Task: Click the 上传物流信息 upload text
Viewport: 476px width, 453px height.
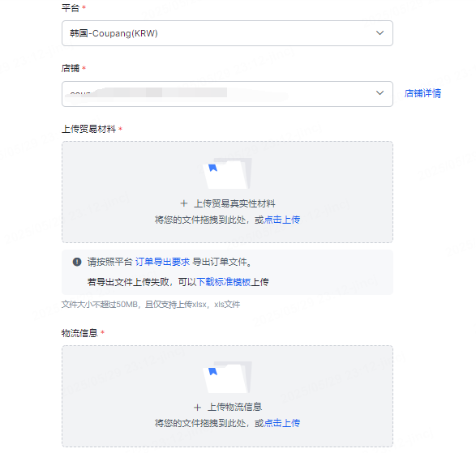Action: 234,407
